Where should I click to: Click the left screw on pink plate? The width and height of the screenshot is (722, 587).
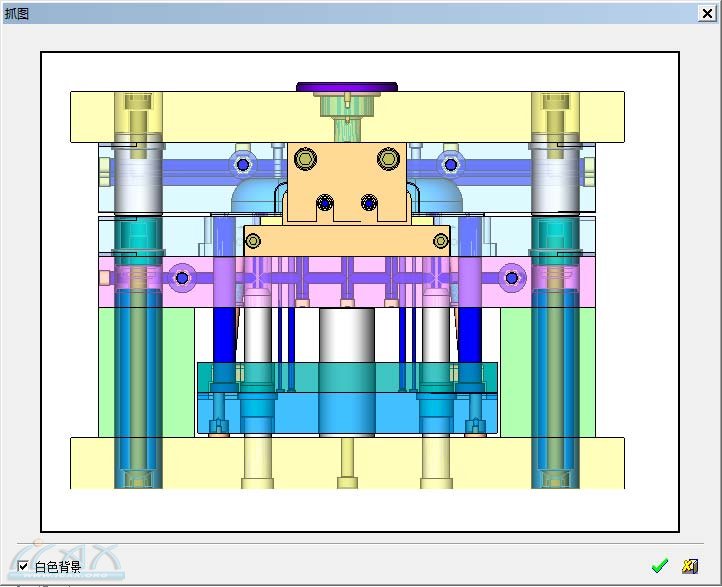click(x=182, y=278)
